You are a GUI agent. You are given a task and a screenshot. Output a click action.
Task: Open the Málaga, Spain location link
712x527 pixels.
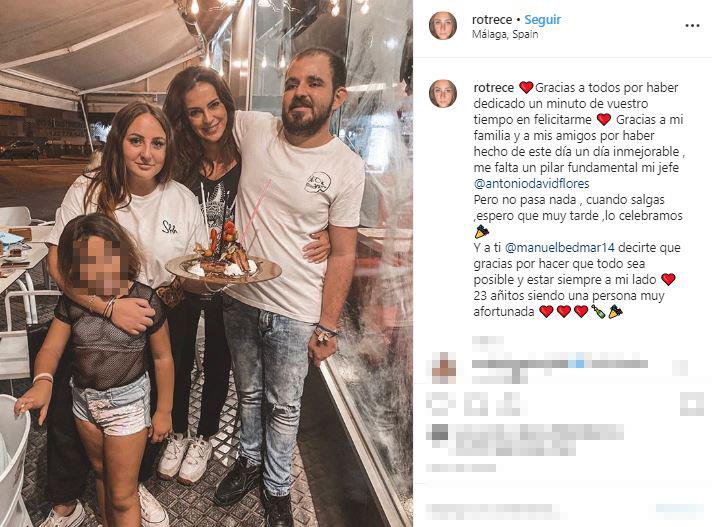pyautogui.click(x=505, y=34)
